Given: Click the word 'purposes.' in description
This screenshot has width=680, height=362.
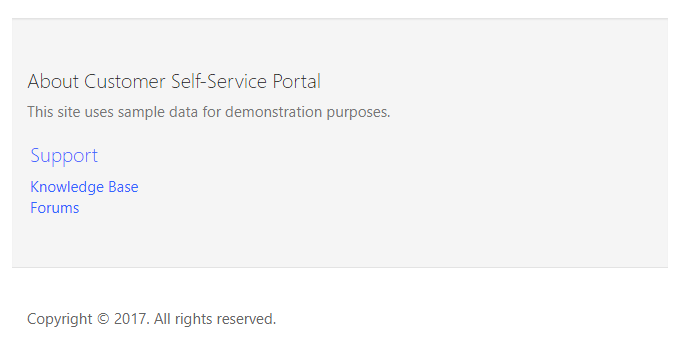Looking at the screenshot, I should coord(358,113).
